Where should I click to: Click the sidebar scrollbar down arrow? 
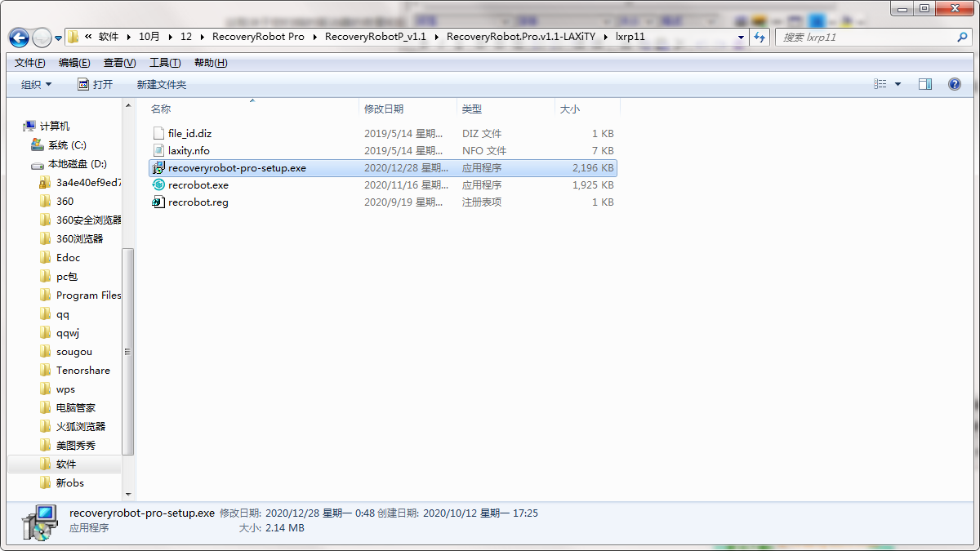coord(127,494)
